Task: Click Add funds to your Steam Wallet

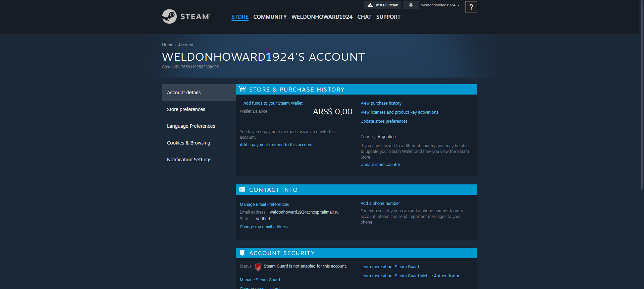Action: point(271,103)
